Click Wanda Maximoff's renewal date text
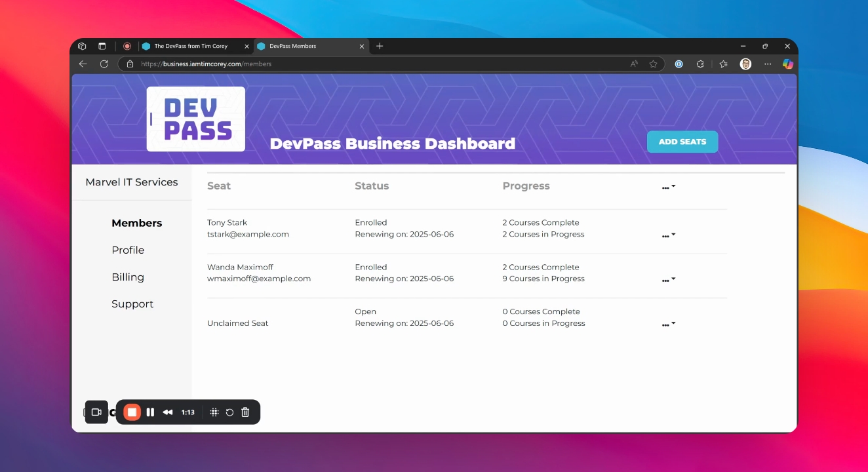This screenshot has height=472, width=868. [x=404, y=279]
